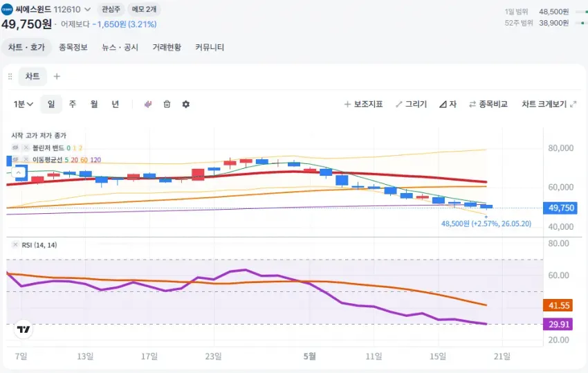The width and height of the screenshot is (588, 373).
Task: Select the 그리기 drawing tool button
Action: coord(412,104)
